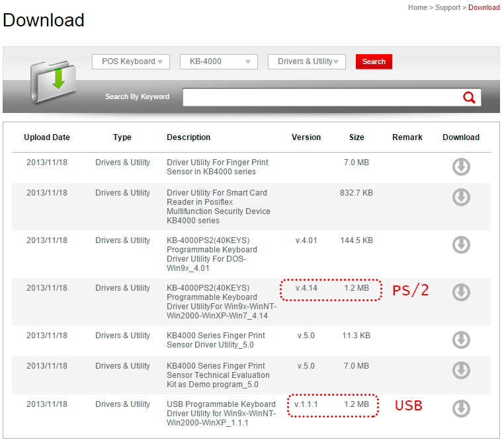Open the Support breadcrumb link
Viewport: 504px width, 442px height.
coord(448,7)
